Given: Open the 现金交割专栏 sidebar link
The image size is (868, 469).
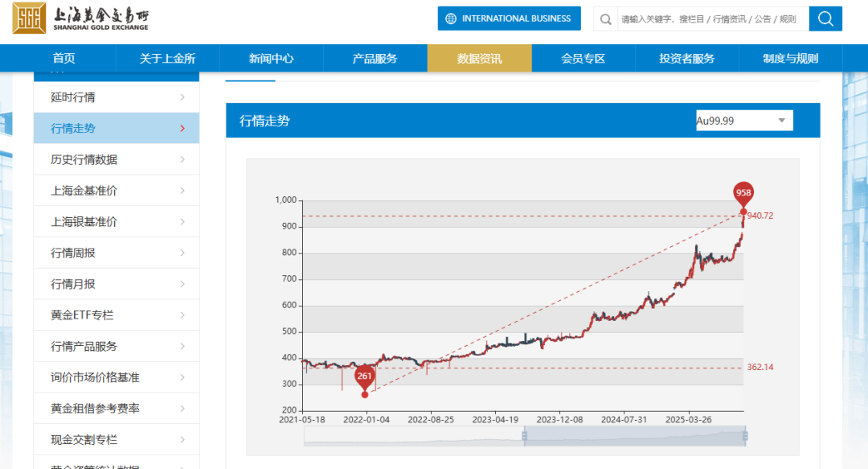Looking at the screenshot, I should click(116, 439).
